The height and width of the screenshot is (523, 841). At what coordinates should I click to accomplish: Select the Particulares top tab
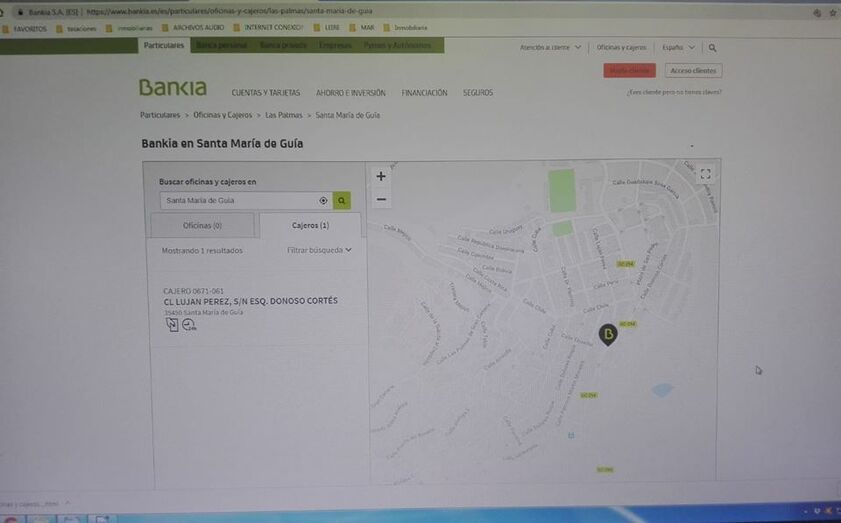(x=164, y=46)
